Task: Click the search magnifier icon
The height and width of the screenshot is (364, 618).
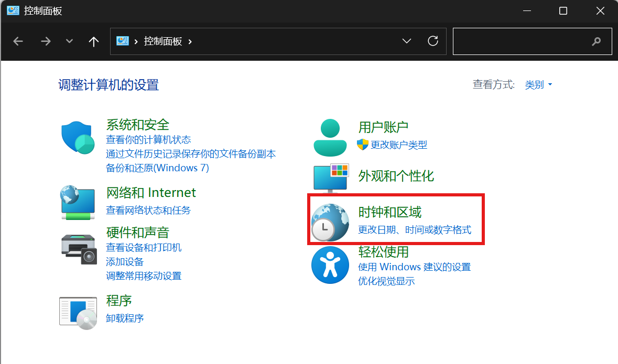Action: pos(597,41)
